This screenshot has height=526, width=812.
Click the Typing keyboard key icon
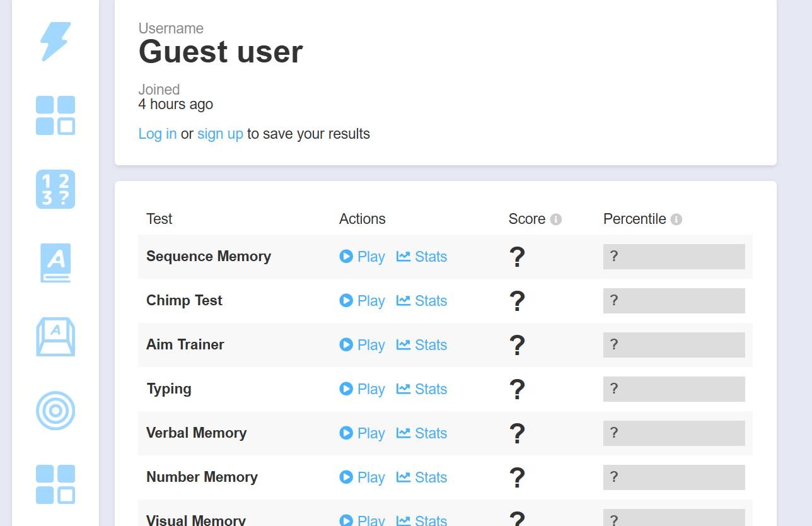tap(55, 337)
